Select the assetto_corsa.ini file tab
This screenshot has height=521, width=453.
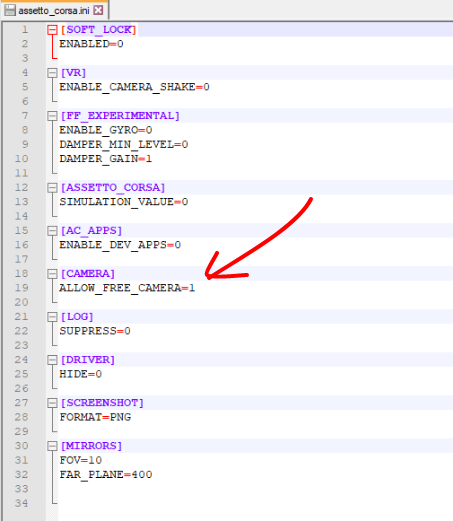coord(54,10)
